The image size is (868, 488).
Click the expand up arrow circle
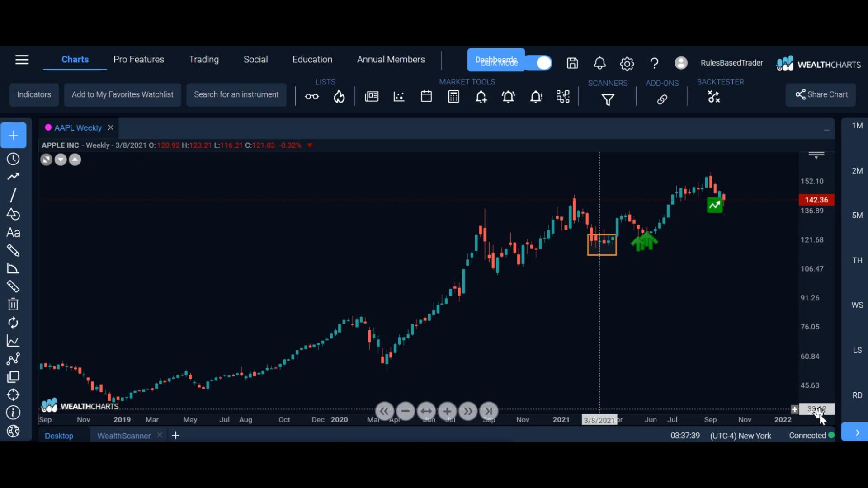[x=75, y=160]
